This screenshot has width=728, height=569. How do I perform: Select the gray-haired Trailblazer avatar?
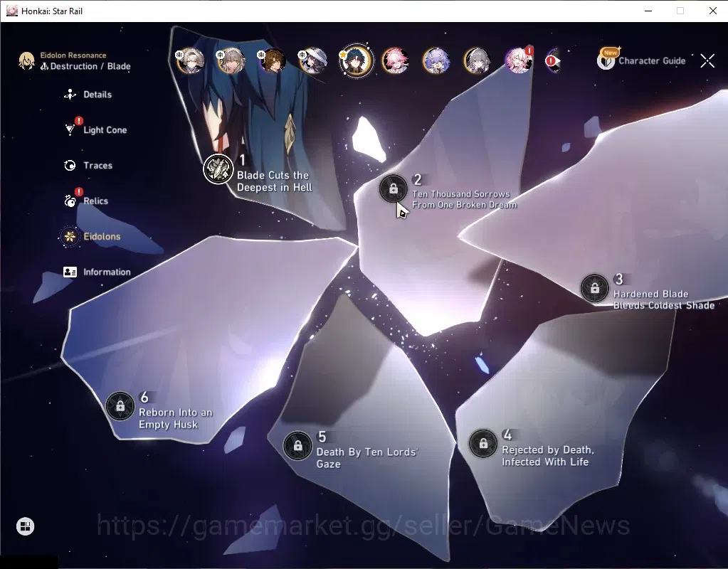(231, 60)
